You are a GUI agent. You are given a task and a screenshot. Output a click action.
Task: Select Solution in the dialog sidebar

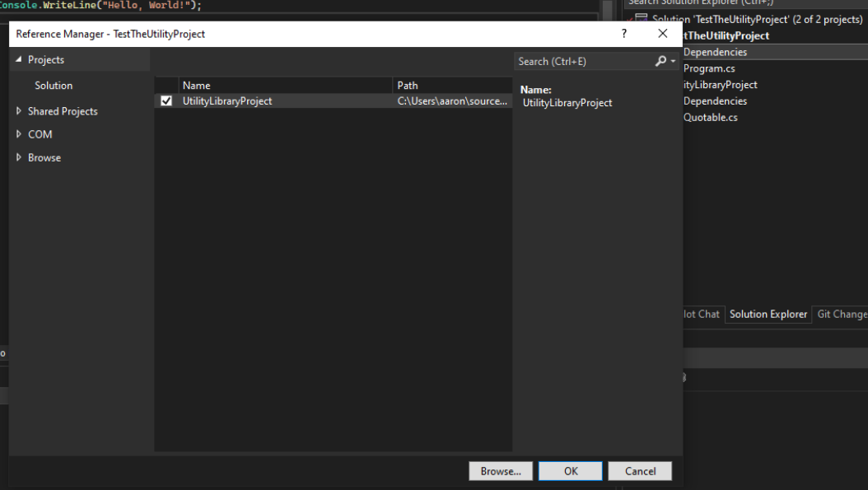coord(54,85)
